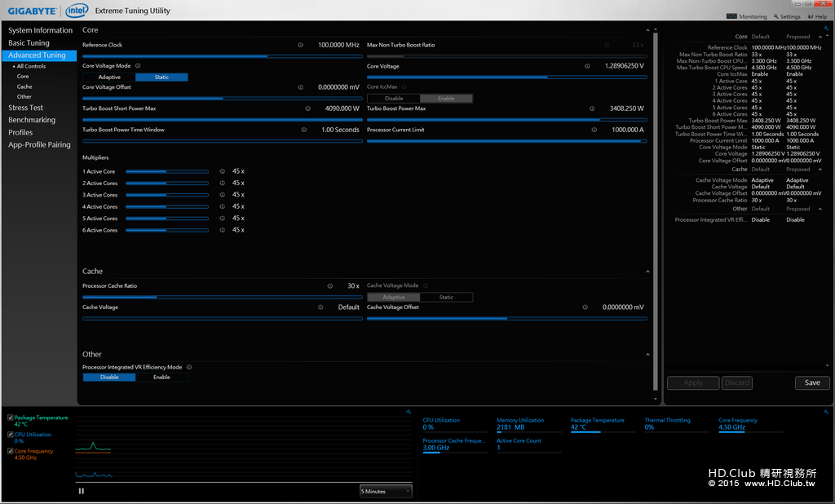Screen dimensions: 835x504
Task: Set Core Voltage Mode to Adaptive
Action: 109,77
